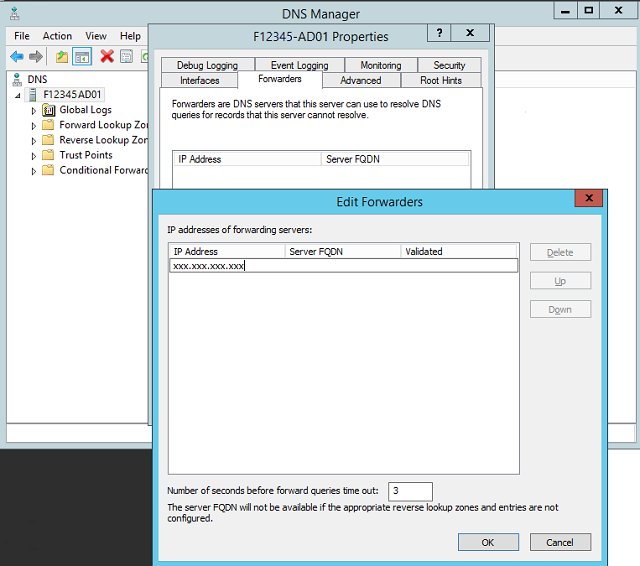Click the red Delete X toolbar icon
Image resolution: width=640 pixels, height=566 pixels.
pos(107,56)
